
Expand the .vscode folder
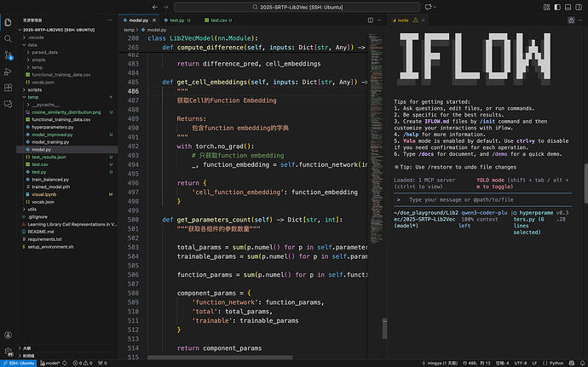coord(36,37)
